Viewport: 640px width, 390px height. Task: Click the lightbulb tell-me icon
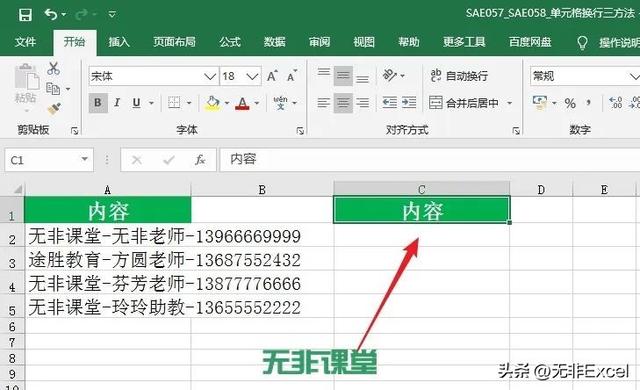click(582, 42)
